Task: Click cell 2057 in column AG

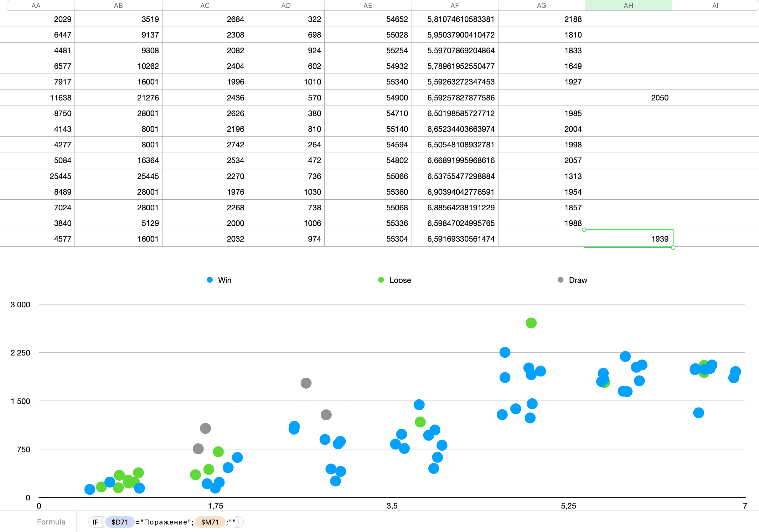Action: tap(541, 160)
